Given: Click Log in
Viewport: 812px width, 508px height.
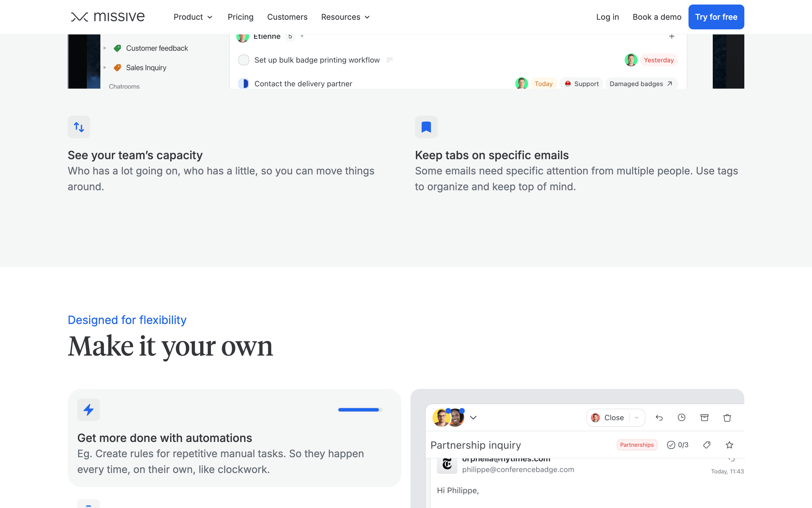Looking at the screenshot, I should (607, 17).
